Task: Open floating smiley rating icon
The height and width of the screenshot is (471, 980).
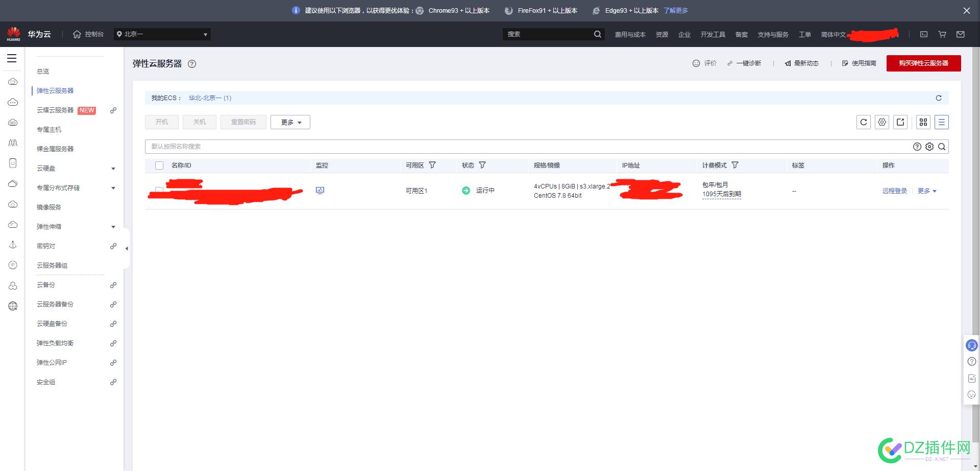Action: tap(972, 394)
